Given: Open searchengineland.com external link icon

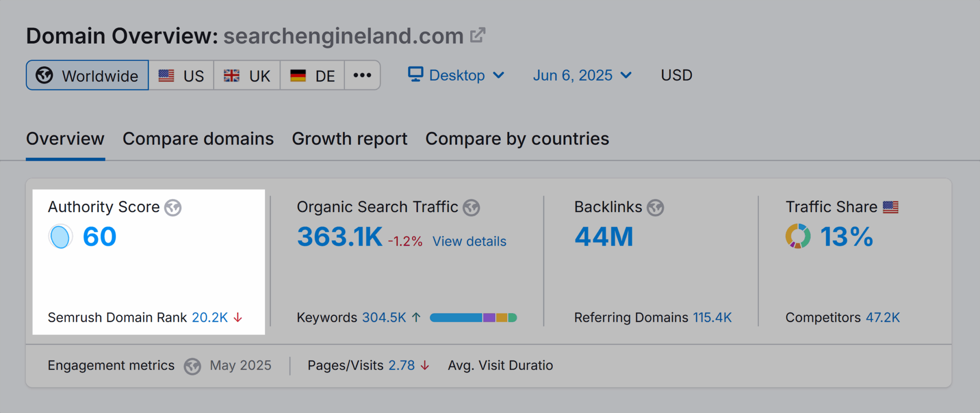Looking at the screenshot, I should pos(478,35).
